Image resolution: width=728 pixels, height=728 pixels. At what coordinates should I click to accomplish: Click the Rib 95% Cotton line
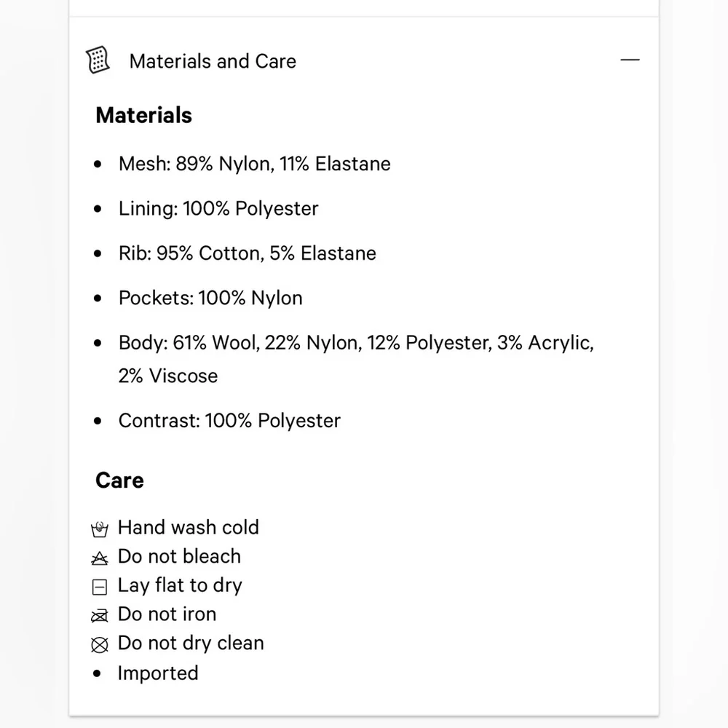click(248, 253)
